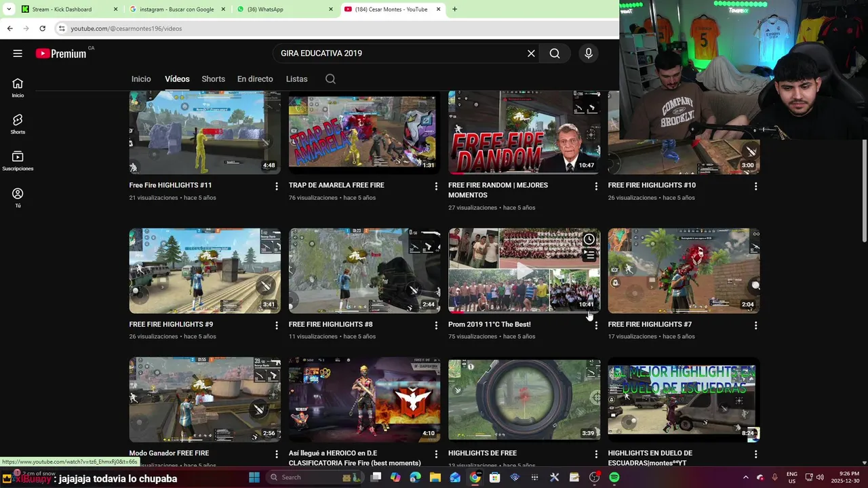Viewport: 868px width, 488px height.
Task: Open video title Modo Ganador FREE FIRE
Action: (169, 453)
